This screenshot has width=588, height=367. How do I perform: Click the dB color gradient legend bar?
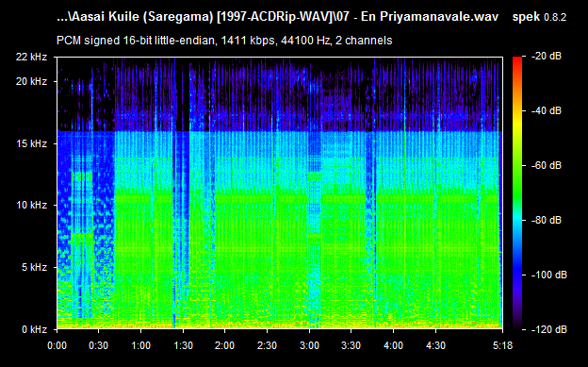pos(517,193)
